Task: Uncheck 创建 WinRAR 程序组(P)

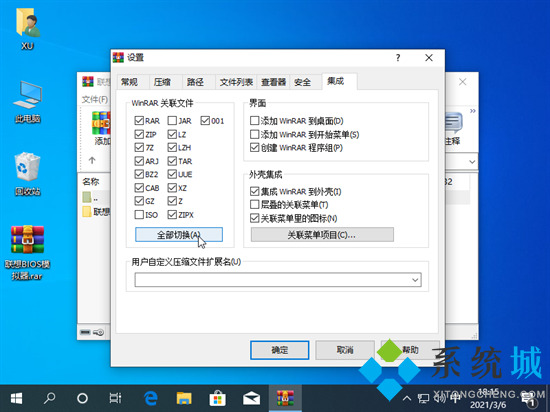Action: pyautogui.click(x=254, y=148)
